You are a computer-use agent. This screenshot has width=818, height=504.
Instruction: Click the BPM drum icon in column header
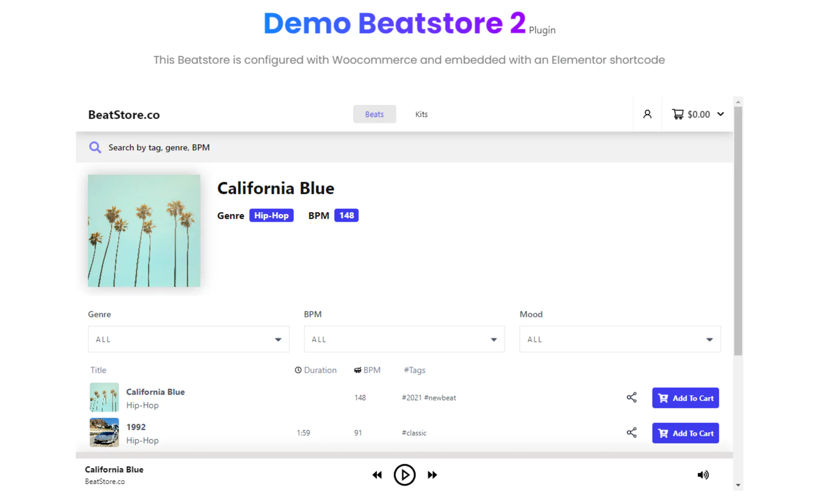pos(357,370)
